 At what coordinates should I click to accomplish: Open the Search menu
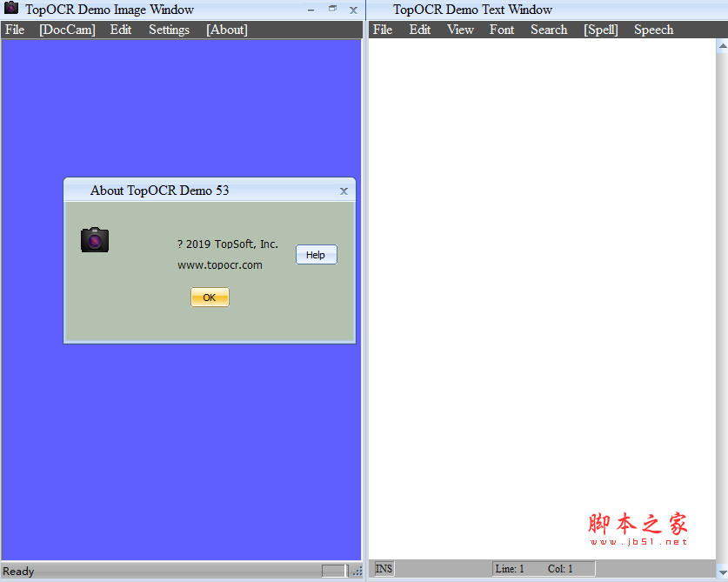point(549,30)
